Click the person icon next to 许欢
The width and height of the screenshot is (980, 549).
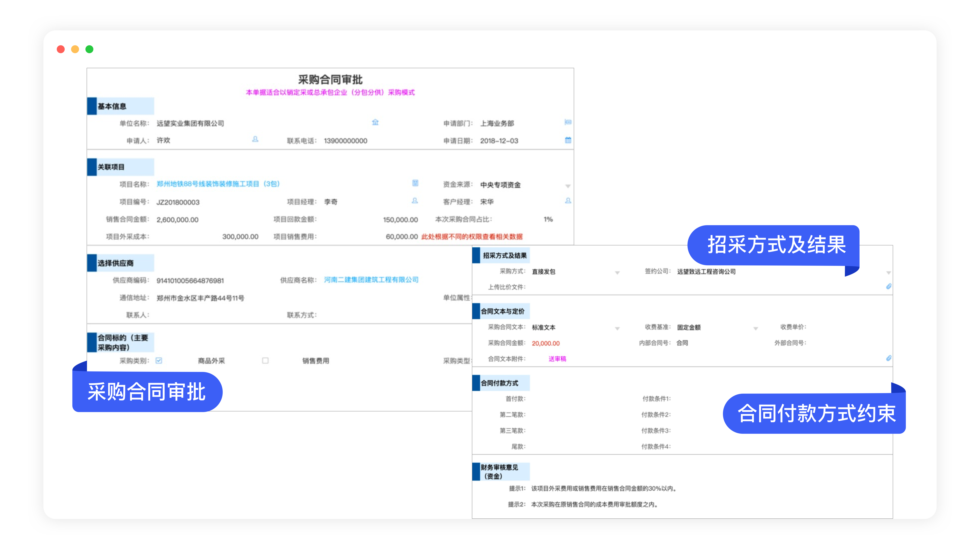(255, 139)
